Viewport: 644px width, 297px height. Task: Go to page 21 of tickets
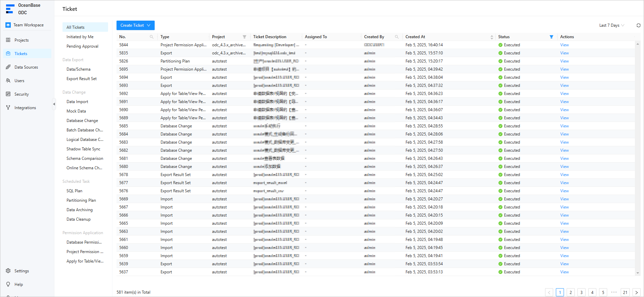pos(625,292)
